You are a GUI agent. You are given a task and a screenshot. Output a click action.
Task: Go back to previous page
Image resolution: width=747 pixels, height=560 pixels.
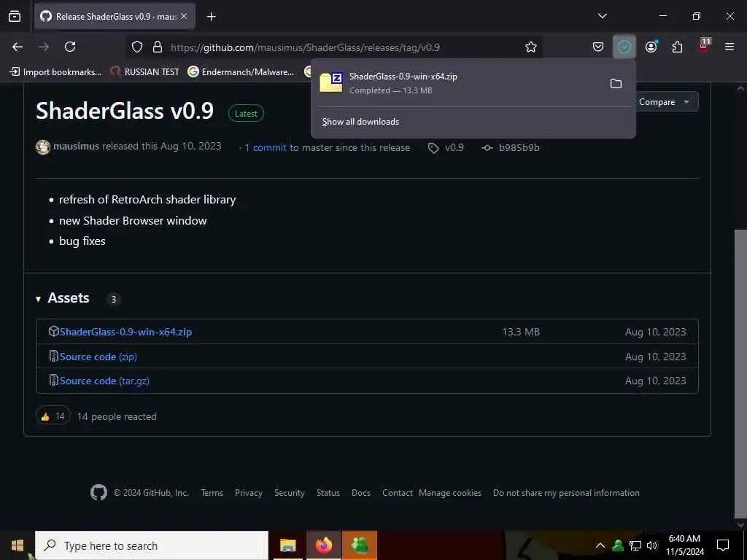(x=18, y=47)
